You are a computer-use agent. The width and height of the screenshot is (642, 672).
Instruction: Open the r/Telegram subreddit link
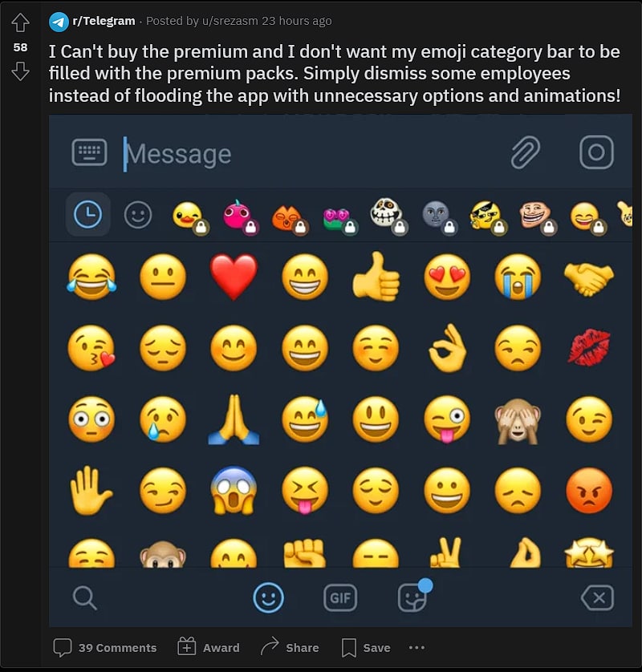click(x=104, y=21)
